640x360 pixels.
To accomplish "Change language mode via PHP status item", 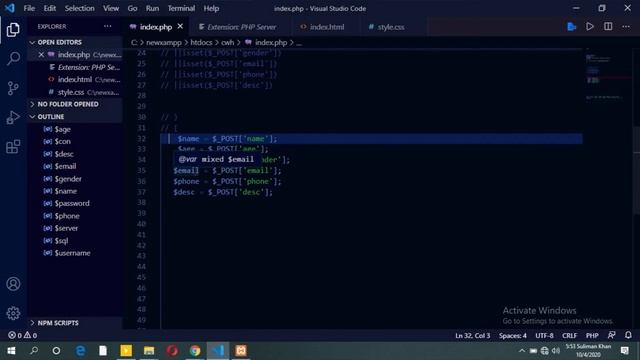I will tap(592, 336).
